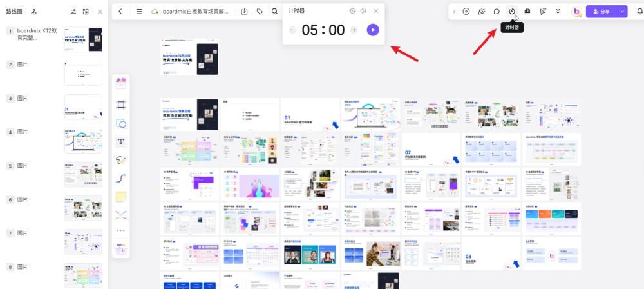Open the share button dropdown arrow
644x289 pixels.
(x=622, y=12)
